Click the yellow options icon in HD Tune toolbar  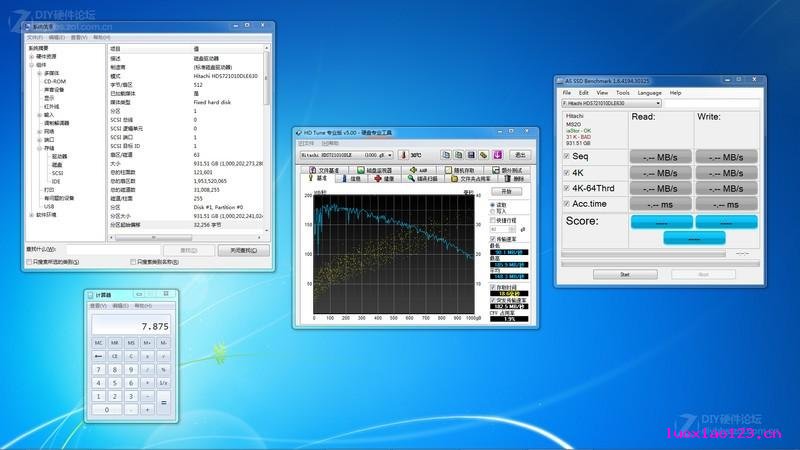(484, 155)
